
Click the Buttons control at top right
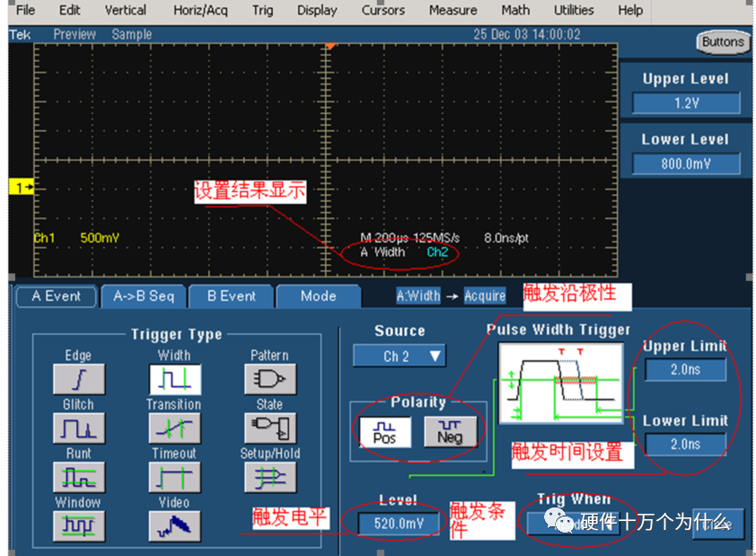[722, 42]
